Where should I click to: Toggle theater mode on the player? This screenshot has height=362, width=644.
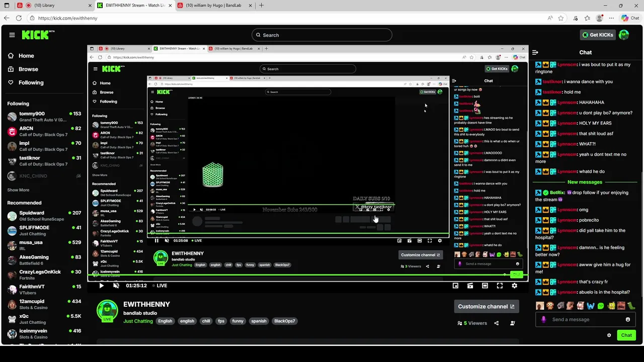pyautogui.click(x=485, y=286)
